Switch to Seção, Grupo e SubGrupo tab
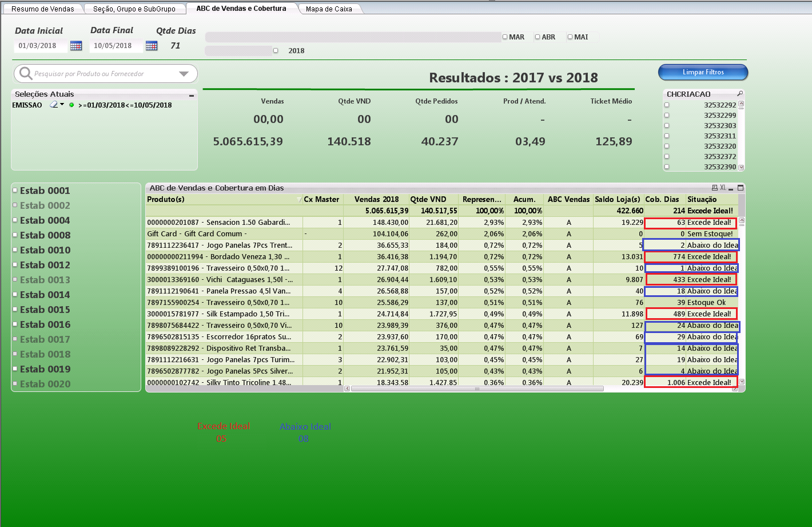Screen dimensions: 812x527 (x=134, y=9)
